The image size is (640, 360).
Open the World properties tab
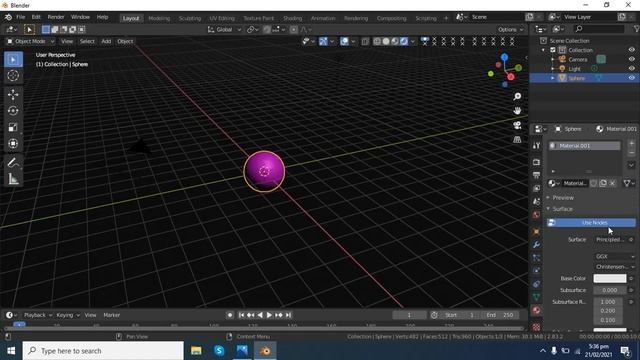coord(536,215)
